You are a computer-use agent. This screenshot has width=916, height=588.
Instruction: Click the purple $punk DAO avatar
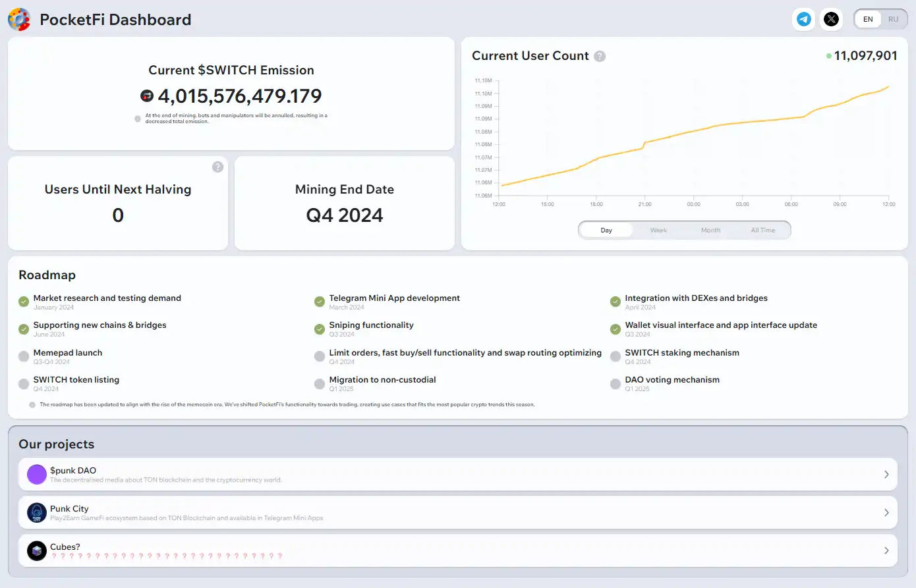(37, 474)
